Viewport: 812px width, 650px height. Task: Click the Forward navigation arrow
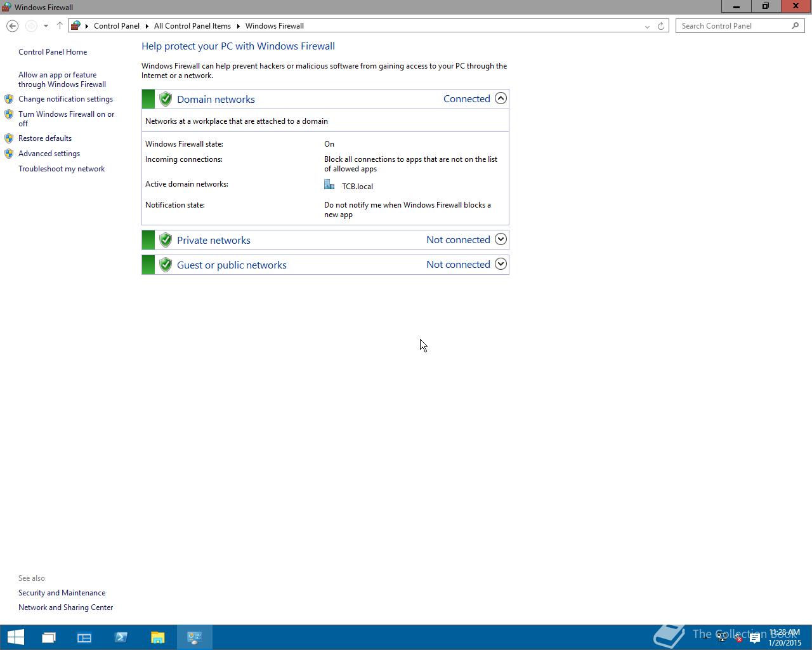(30, 26)
